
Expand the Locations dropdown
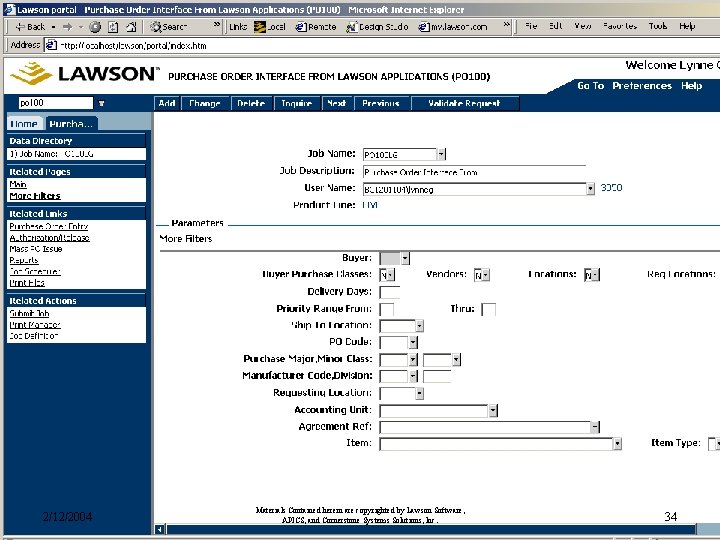(596, 275)
